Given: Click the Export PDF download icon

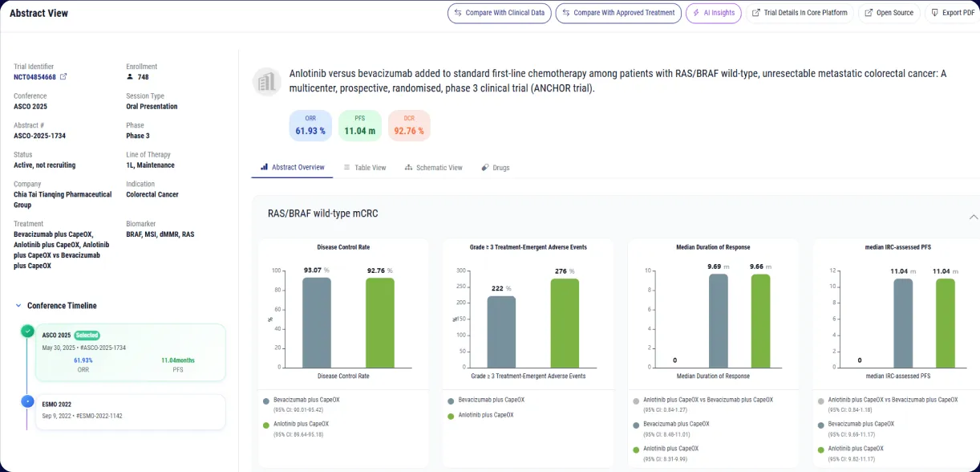Looking at the screenshot, I should [934, 13].
